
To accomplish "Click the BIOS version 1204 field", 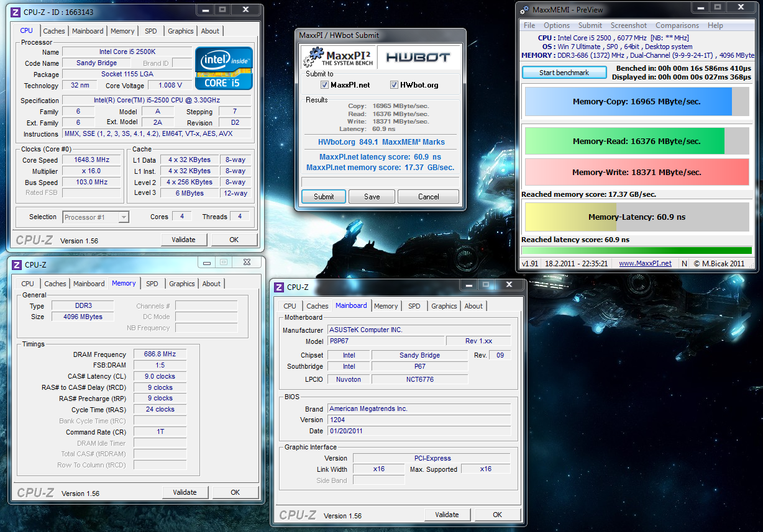I will [x=419, y=420].
